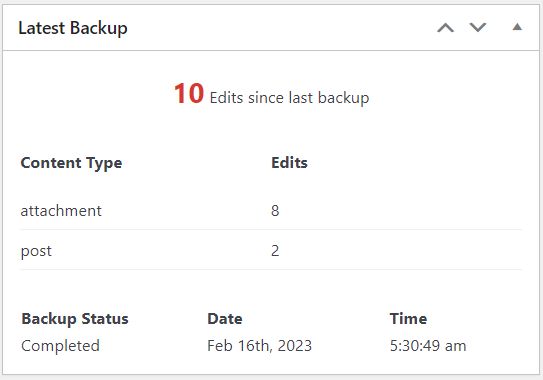Image resolution: width=543 pixels, height=380 pixels.
Task: Click the Content Type column header
Action: point(71,163)
